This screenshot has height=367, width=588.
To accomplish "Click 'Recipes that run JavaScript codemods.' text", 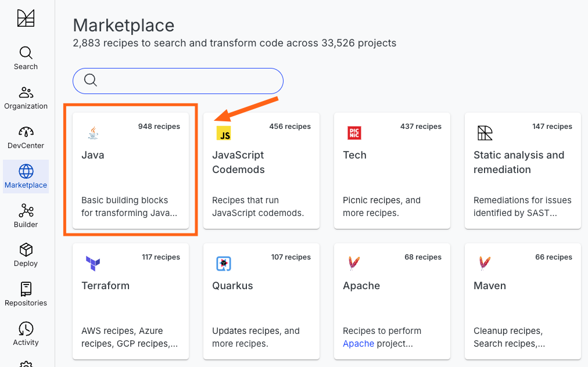I will tap(258, 207).
